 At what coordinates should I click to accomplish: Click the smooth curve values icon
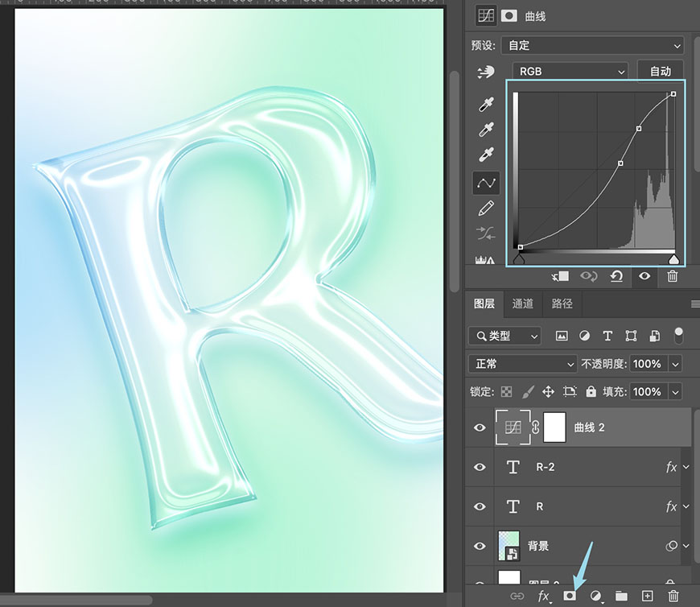[486, 233]
